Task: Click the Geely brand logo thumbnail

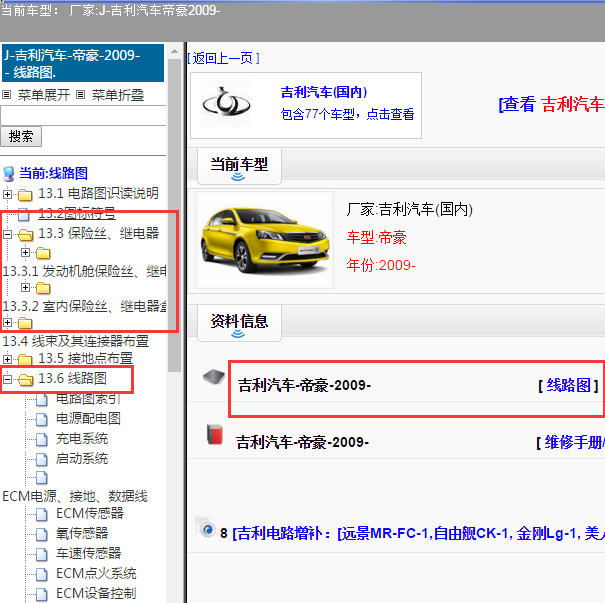Action: pyautogui.click(x=226, y=103)
